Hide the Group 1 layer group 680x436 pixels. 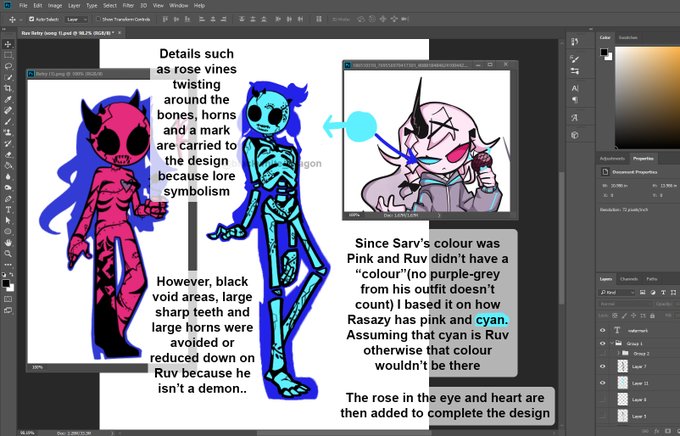(603, 343)
